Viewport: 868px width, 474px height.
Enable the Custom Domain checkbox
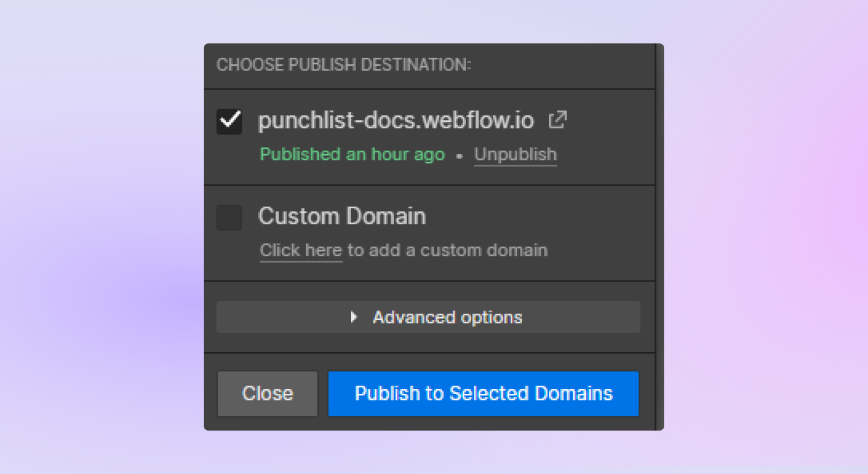[229, 218]
